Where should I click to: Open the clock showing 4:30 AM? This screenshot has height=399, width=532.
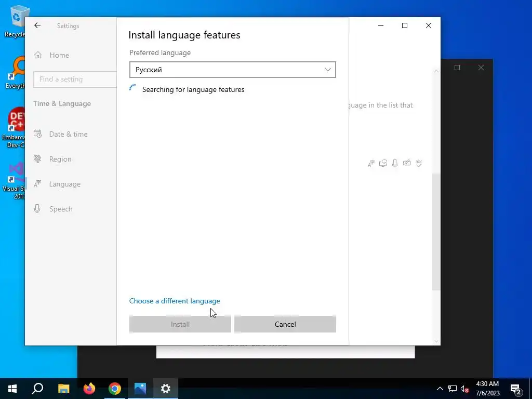tap(487, 389)
